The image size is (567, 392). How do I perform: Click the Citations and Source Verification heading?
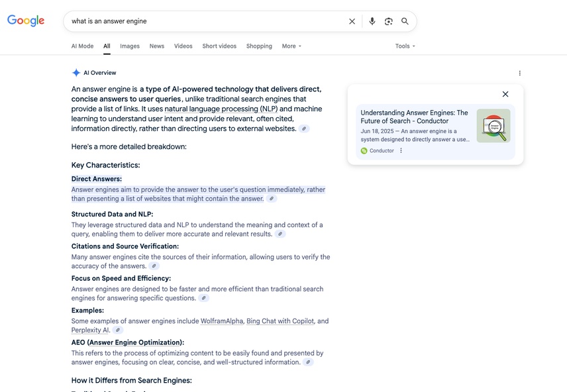coord(125,246)
